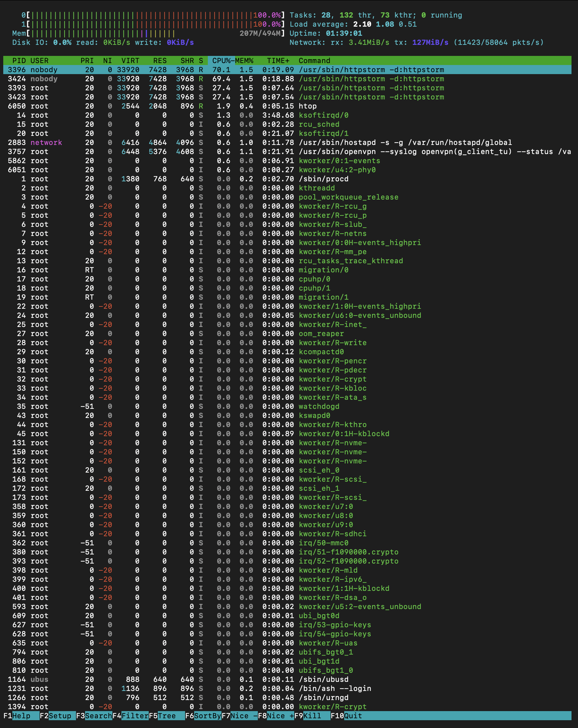The width and height of the screenshot is (578, 728).
Task: Click the TIME+ column header
Action: [278, 60]
